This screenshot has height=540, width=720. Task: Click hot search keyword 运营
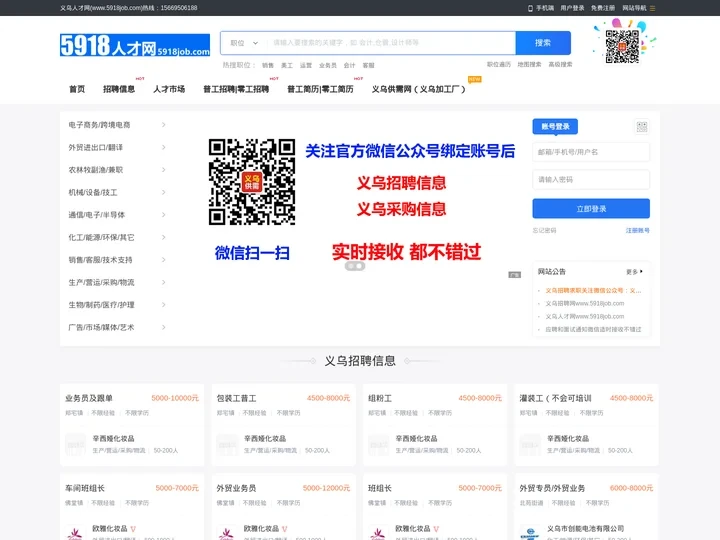point(306,65)
